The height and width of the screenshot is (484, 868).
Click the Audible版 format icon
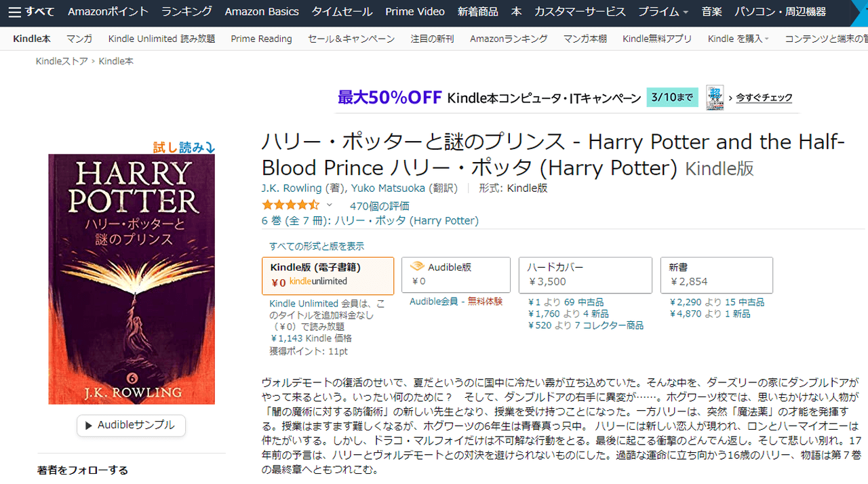pyautogui.click(x=417, y=267)
